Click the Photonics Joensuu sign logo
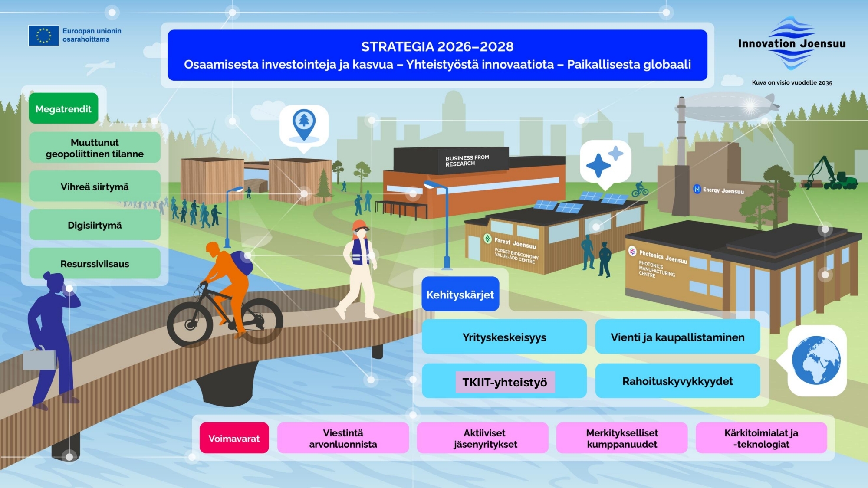Viewport: 868px width, 488px height. tap(632, 251)
